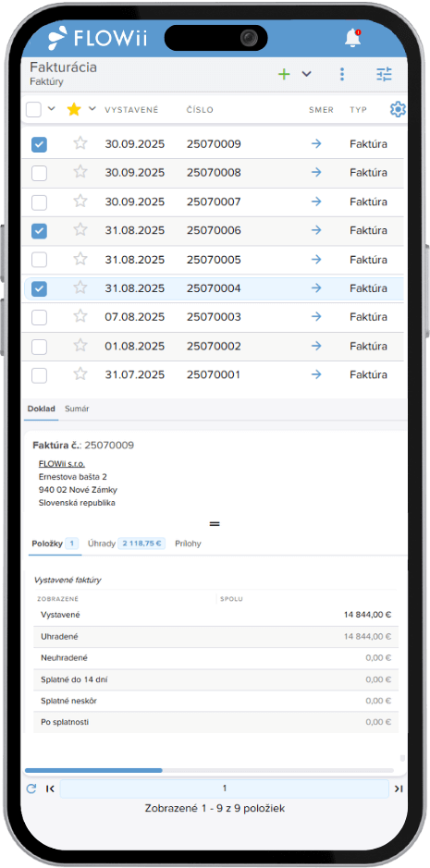
Task: Star invoice 25070006
Action: click(x=80, y=229)
